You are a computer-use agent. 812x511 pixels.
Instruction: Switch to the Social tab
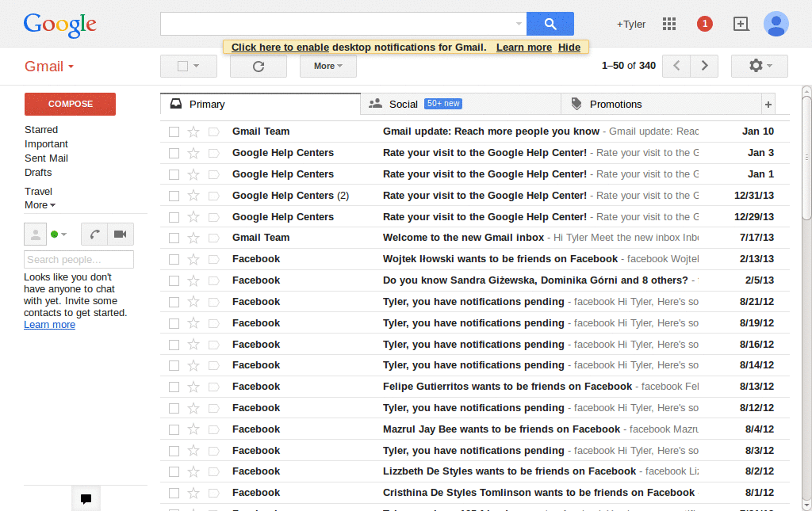tap(461, 105)
